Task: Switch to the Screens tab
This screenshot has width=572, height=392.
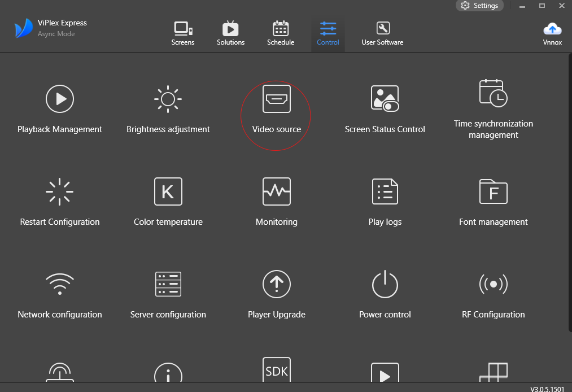Action: click(183, 33)
